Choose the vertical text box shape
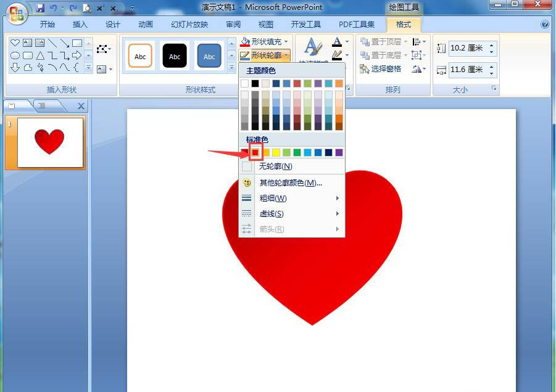 [39, 43]
